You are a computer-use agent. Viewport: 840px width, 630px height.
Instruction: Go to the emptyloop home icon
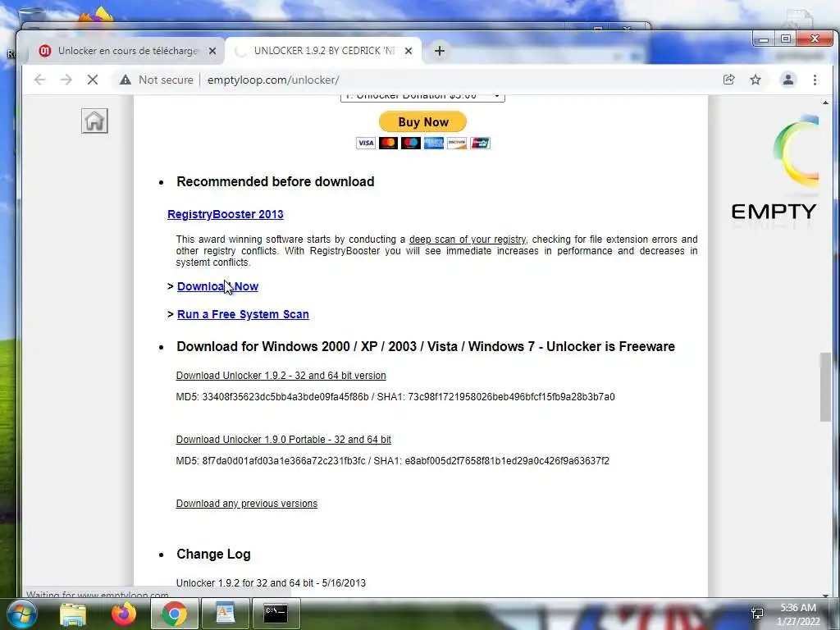(94, 121)
